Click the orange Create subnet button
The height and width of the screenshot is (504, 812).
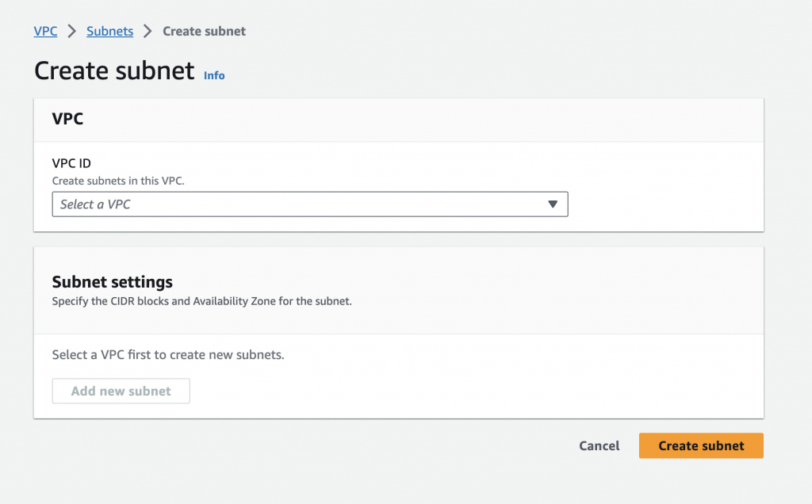701,445
